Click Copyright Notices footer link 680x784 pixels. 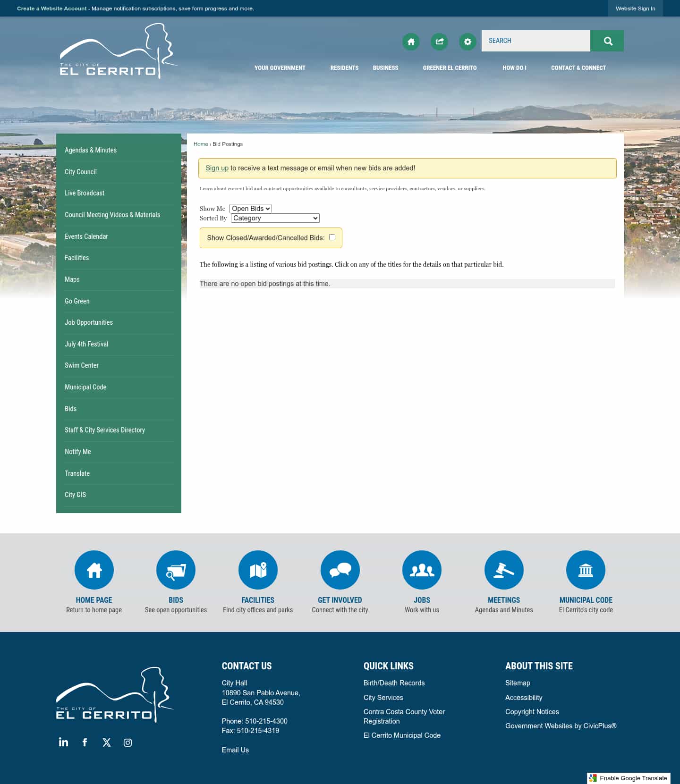coord(532,712)
